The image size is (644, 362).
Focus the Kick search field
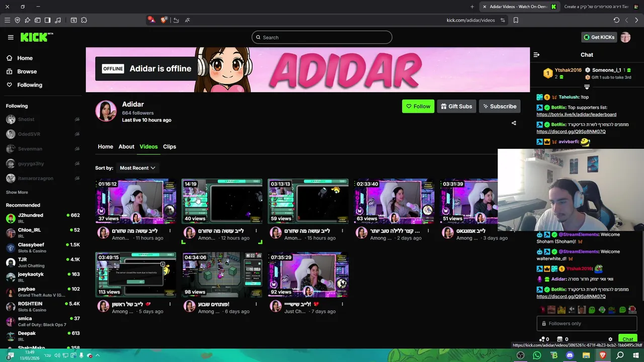[x=322, y=37]
